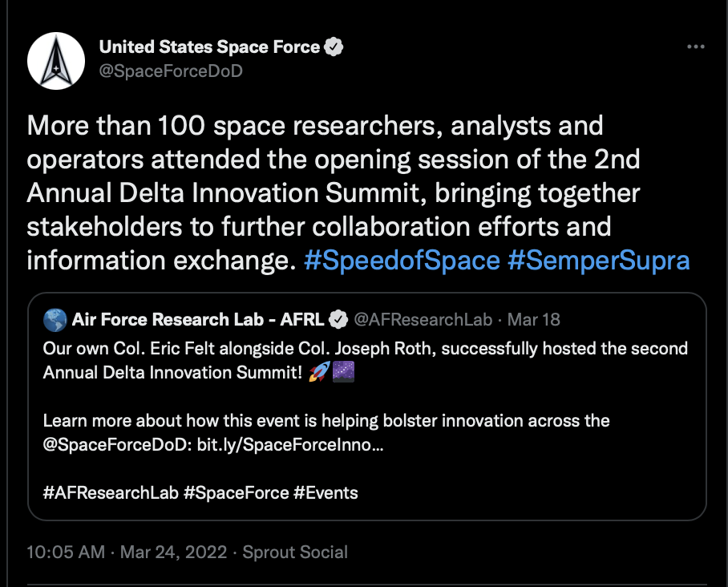Click the 10:05 AM · Mar 24, 2022 timestamp
The image size is (728, 587).
point(127,553)
